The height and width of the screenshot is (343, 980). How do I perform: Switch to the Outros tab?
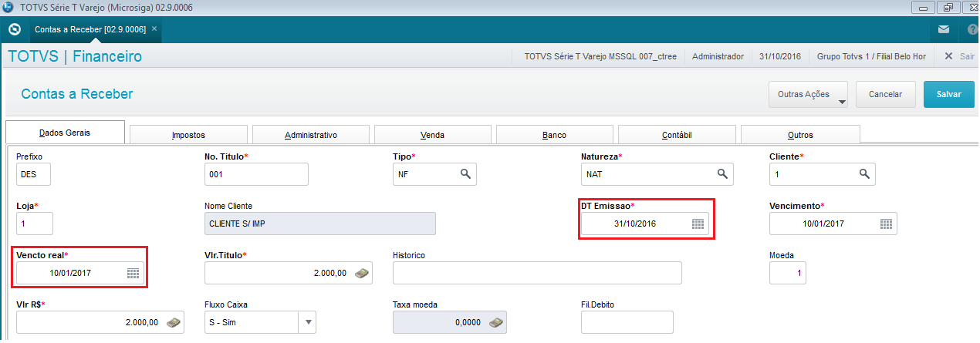tap(800, 135)
